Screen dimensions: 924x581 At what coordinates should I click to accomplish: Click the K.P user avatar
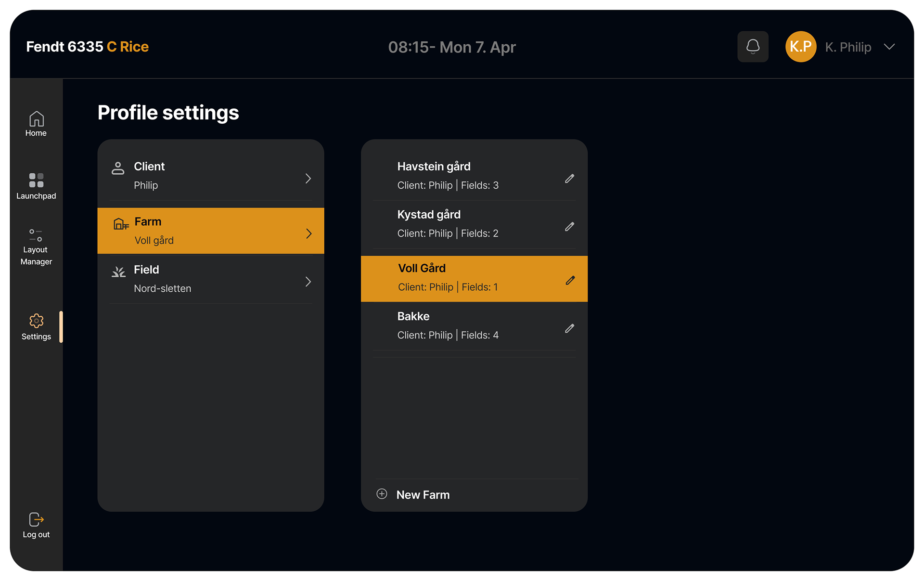[x=801, y=47]
